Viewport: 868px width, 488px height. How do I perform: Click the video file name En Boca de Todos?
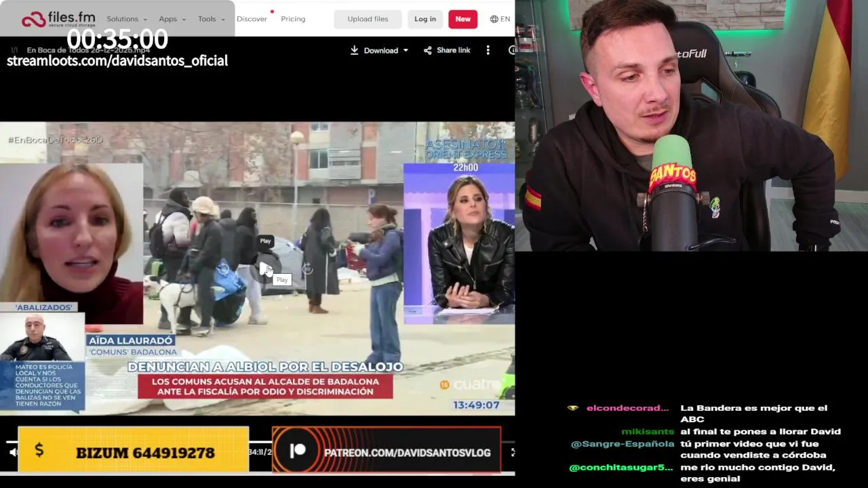[x=88, y=50]
